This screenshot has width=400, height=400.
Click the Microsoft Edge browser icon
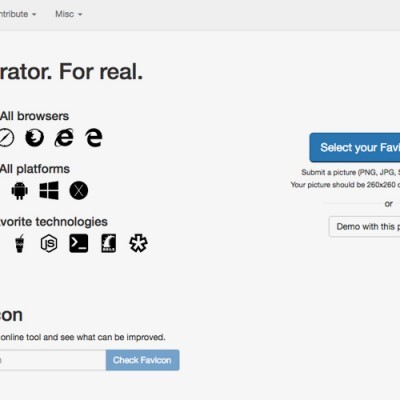[x=94, y=138]
